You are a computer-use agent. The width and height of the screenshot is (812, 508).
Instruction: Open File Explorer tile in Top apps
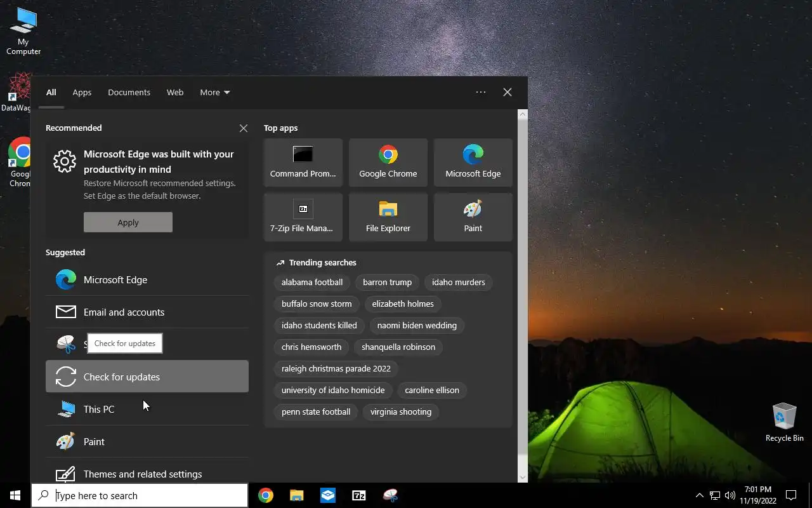pos(388,217)
